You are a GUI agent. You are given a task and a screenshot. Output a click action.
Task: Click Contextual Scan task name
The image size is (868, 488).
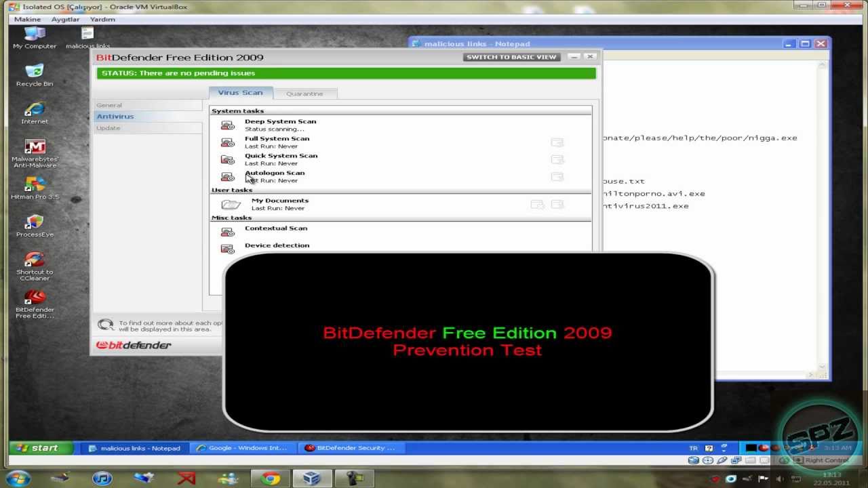[276, 228]
